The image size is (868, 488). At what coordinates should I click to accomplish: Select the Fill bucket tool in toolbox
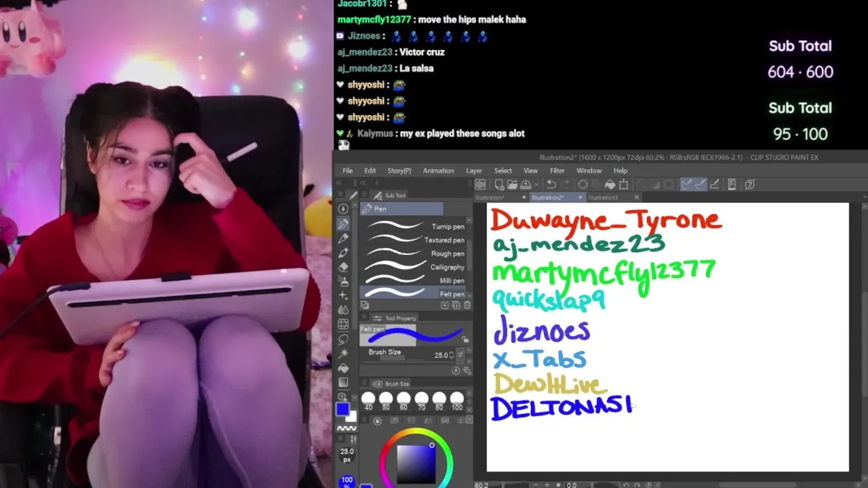click(x=343, y=367)
